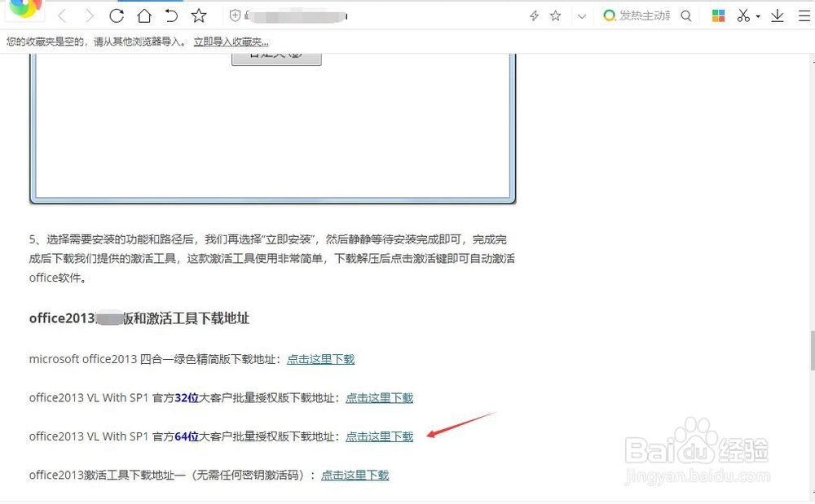Click the bold 32位 text
This screenshot has height=504, width=815.
click(x=187, y=398)
